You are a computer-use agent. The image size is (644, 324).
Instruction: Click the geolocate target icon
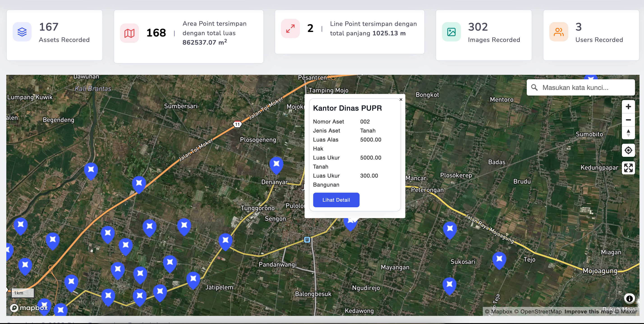tap(628, 150)
